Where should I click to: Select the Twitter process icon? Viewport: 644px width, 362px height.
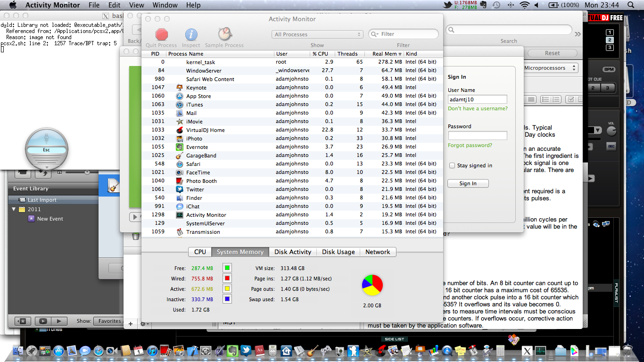tap(180, 189)
